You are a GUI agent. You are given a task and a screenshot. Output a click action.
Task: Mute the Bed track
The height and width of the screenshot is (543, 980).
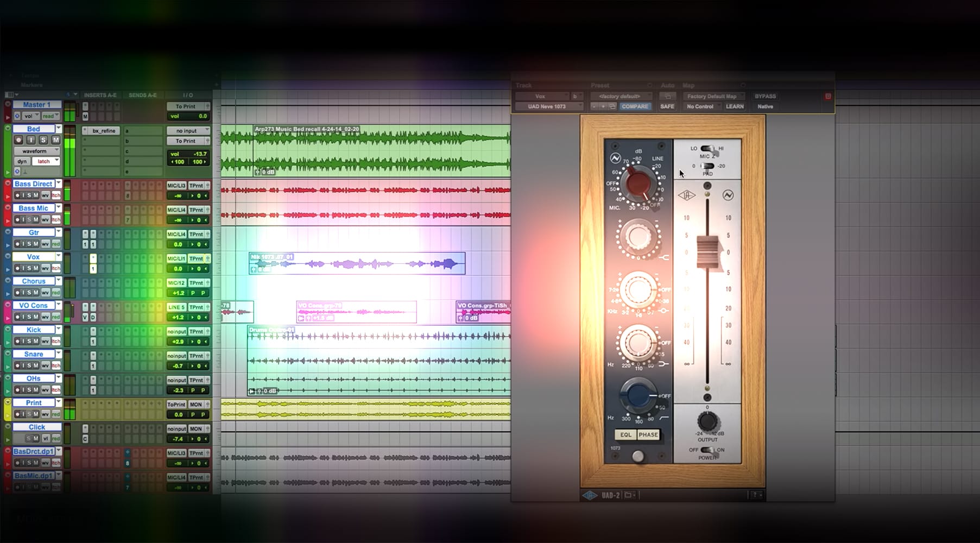click(x=55, y=140)
